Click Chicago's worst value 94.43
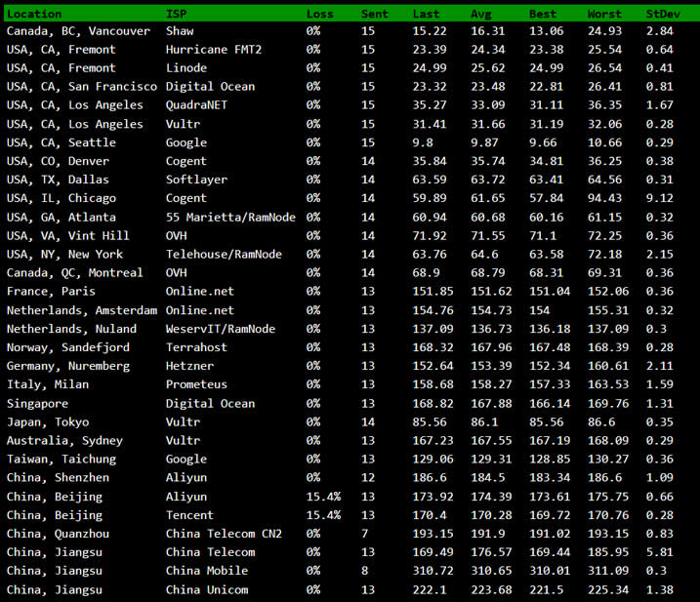Screen dimensions: 700x602 pyautogui.click(x=604, y=198)
